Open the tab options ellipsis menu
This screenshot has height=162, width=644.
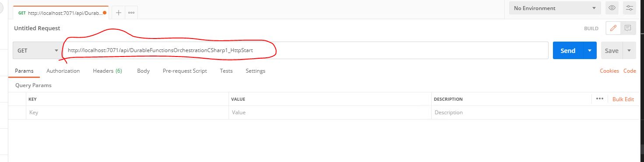click(x=131, y=13)
